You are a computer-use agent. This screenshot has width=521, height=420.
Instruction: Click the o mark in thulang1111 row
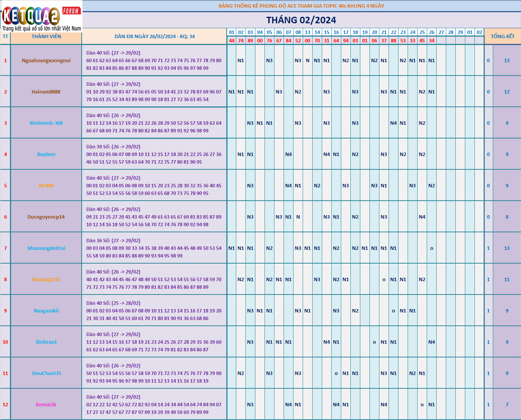(384, 280)
